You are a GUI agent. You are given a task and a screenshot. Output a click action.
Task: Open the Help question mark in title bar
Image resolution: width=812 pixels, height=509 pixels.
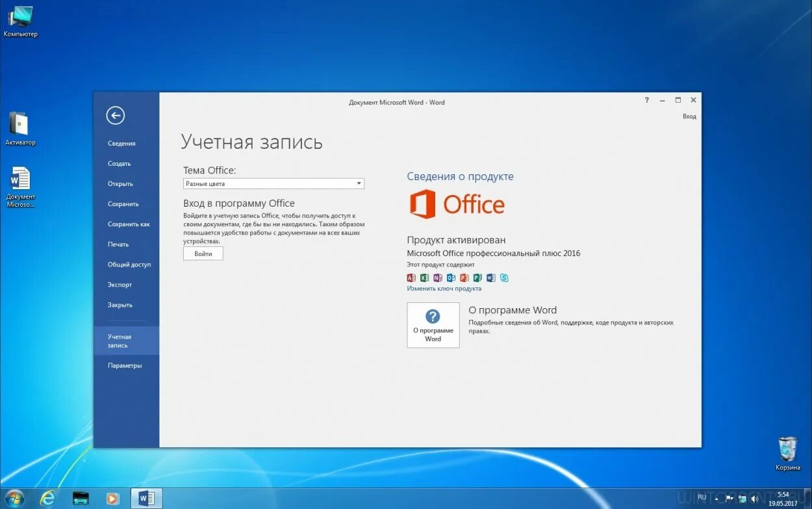click(x=646, y=100)
